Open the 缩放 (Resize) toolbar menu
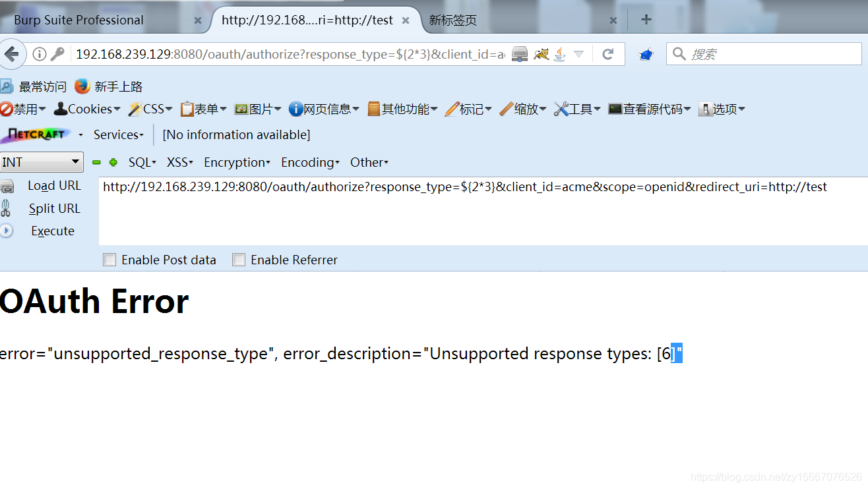868x489 pixels. [x=523, y=109]
